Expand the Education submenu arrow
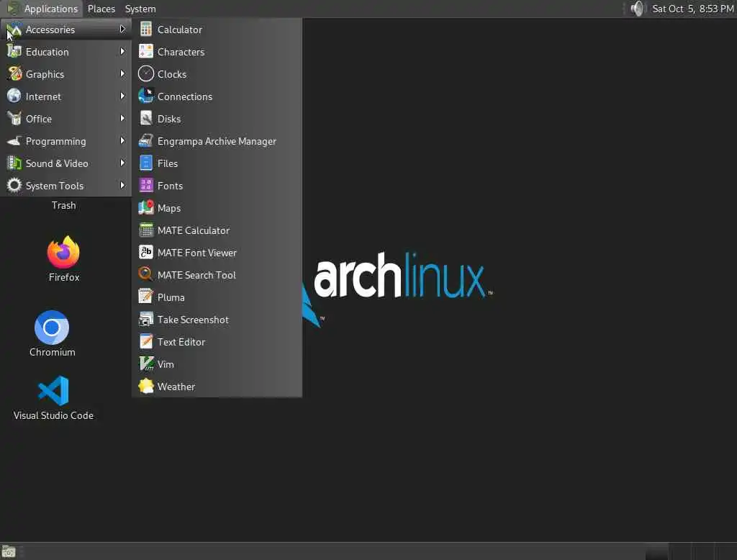The width and height of the screenshot is (737, 560). point(122,51)
